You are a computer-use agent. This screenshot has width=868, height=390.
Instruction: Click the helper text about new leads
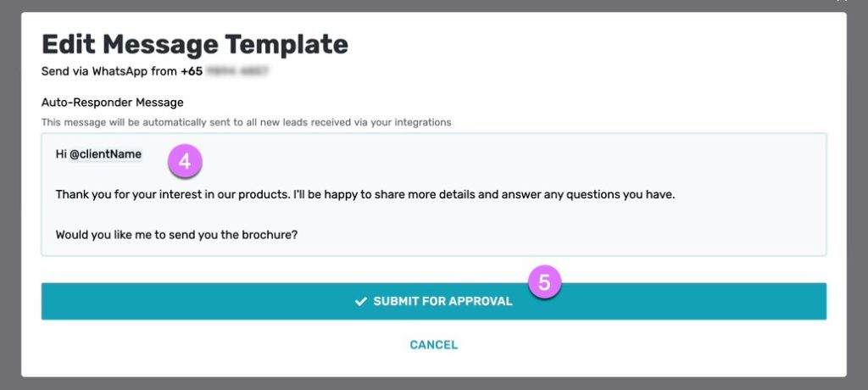247,122
